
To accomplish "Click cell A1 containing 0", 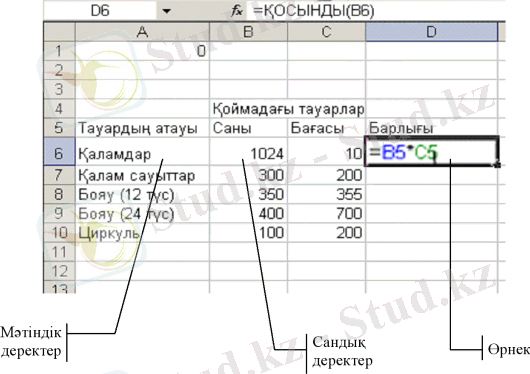I will (x=142, y=51).
